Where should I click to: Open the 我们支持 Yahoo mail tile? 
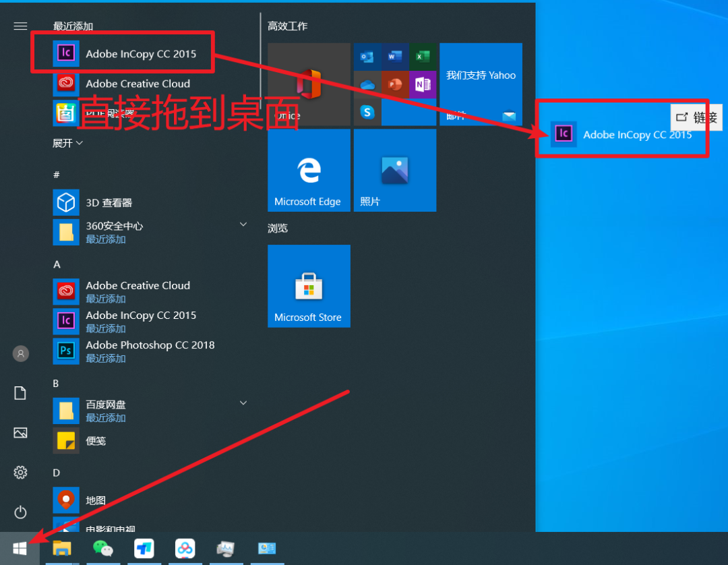coord(481,84)
